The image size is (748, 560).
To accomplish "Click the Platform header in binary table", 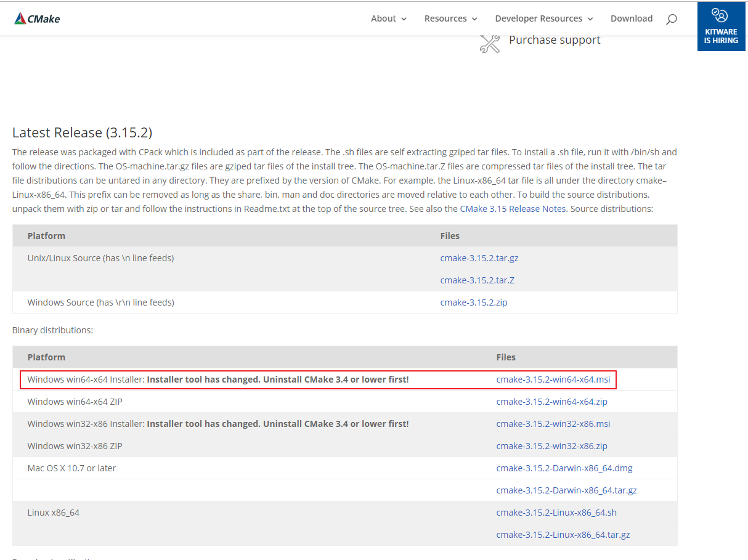I will [x=46, y=357].
